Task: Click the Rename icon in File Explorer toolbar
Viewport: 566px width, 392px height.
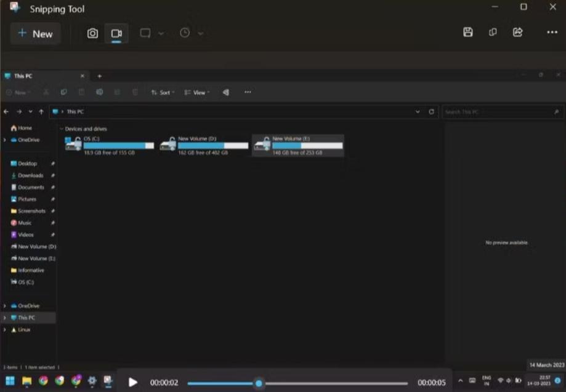Action: [x=99, y=92]
